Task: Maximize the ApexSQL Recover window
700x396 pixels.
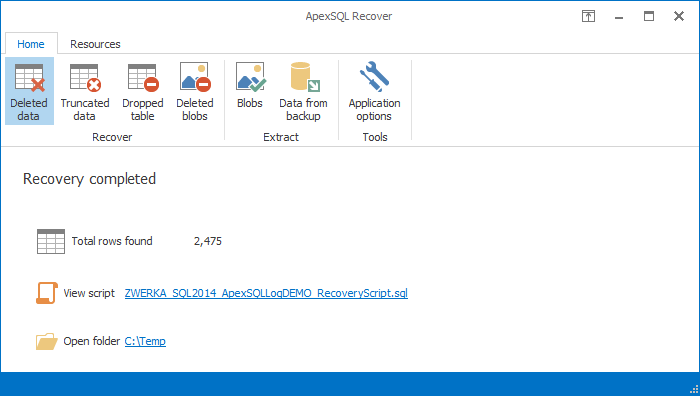Action: pos(649,17)
